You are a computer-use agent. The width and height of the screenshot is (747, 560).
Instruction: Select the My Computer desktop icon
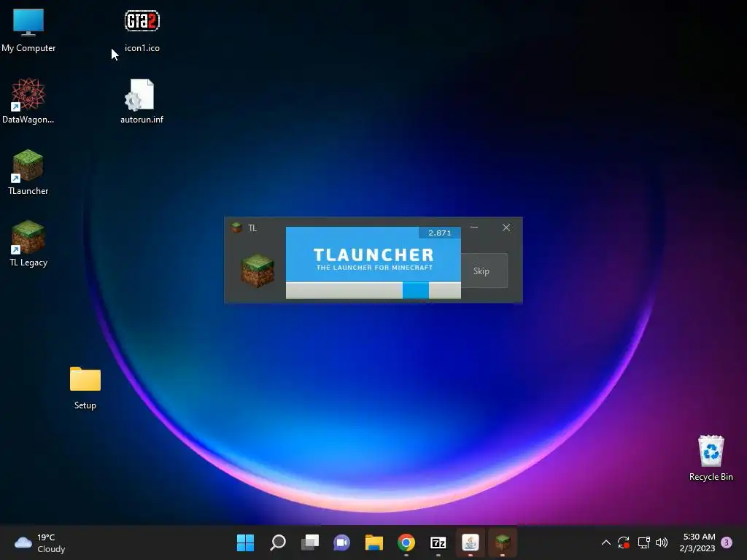pos(28,29)
